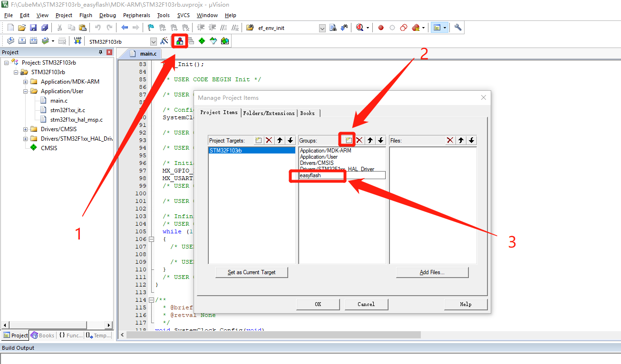Click the Set as Current Target button
Image resolution: width=621 pixels, height=364 pixels.
[252, 272]
